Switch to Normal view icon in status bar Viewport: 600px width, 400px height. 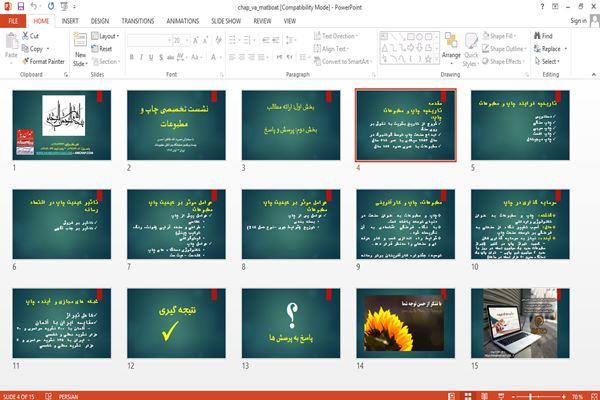[x=452, y=396]
